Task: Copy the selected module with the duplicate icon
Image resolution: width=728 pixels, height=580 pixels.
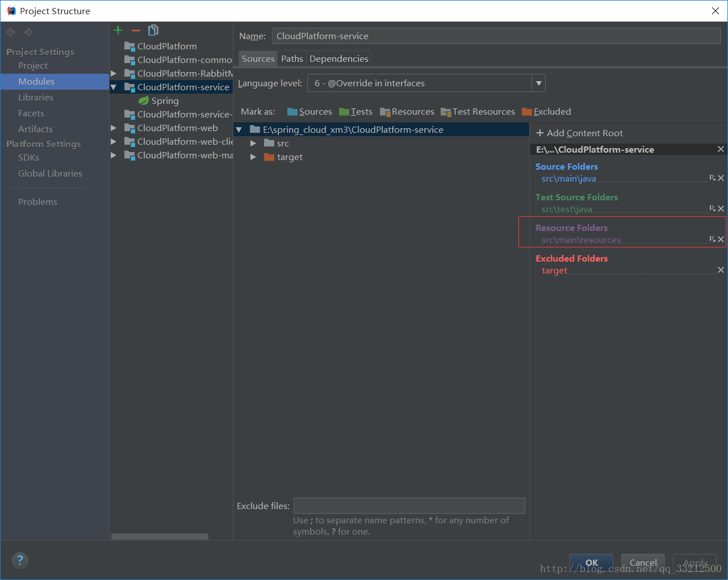Action: pyautogui.click(x=153, y=31)
